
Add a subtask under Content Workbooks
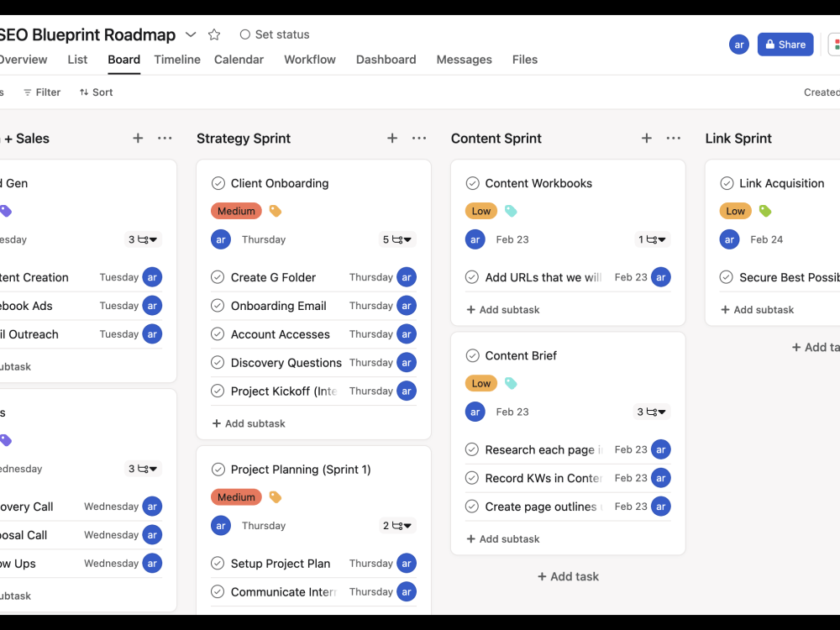click(502, 309)
